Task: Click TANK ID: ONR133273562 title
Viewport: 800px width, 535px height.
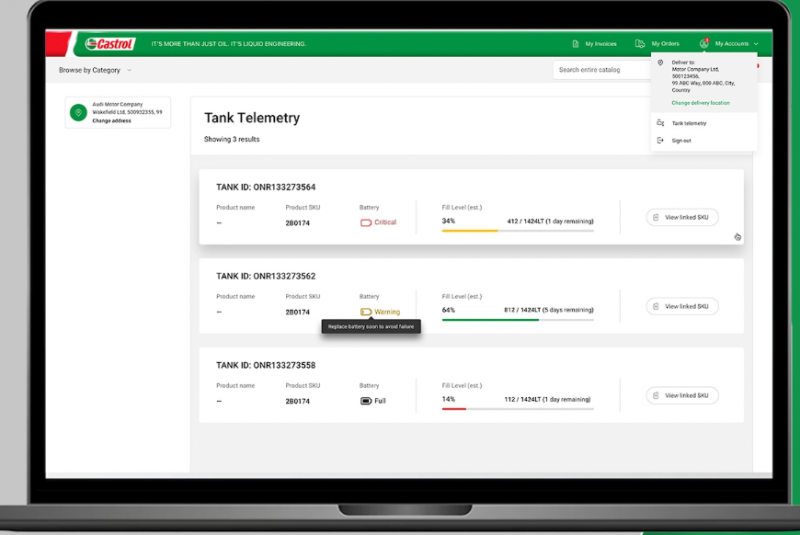Action: coord(266,276)
